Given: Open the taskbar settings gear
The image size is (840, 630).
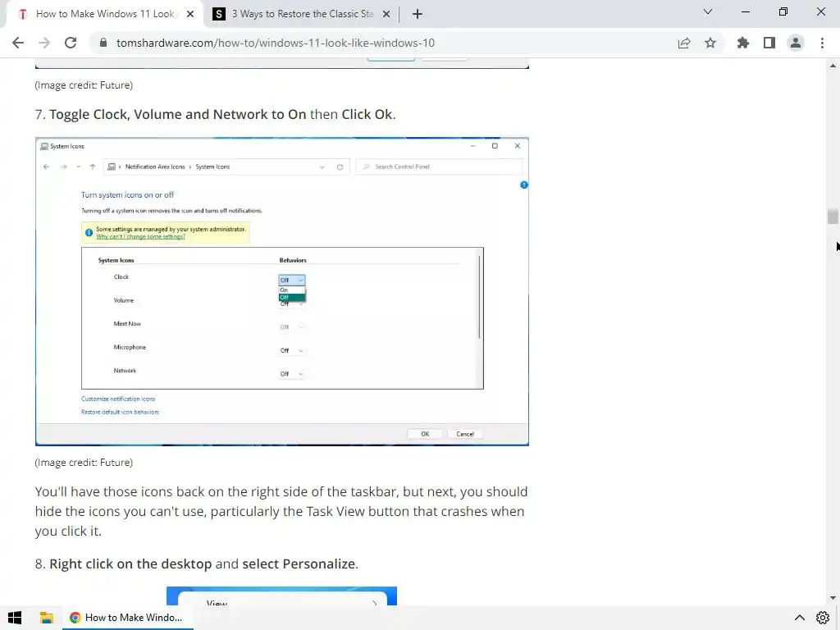Looking at the screenshot, I should click(823, 618).
